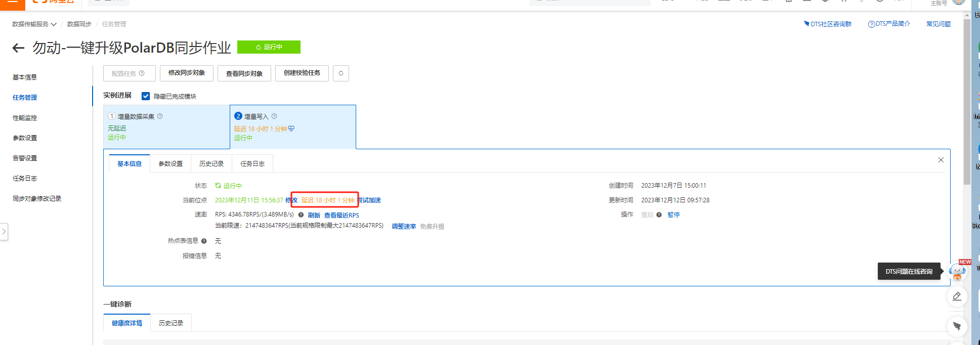
Task: Click the update time 2023年12月12日 09:57:28
Action: click(x=675, y=200)
